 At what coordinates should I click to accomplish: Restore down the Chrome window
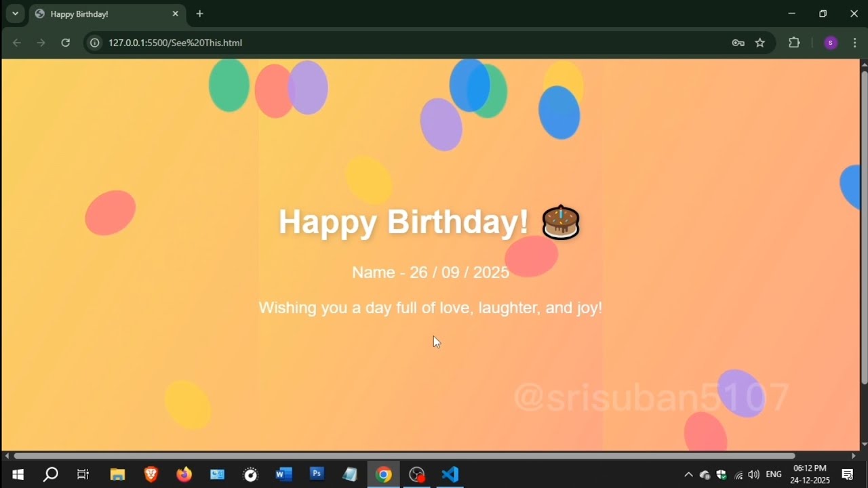823,14
